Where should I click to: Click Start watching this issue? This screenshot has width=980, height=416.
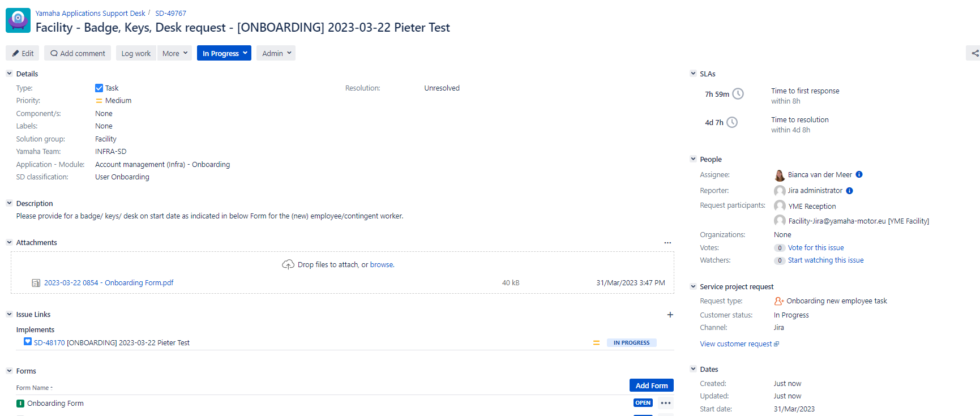825,260
